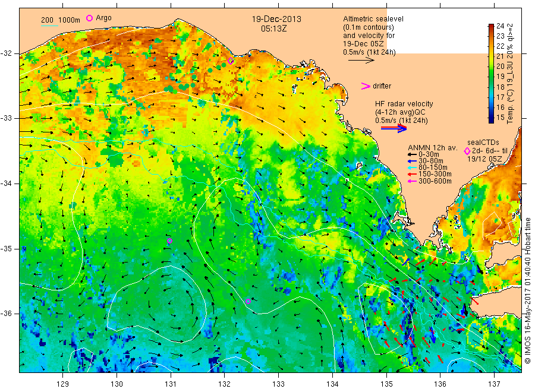Click the vertical IMOS copyright timestamp text
Image resolution: width=535 pixels, height=392 pixels.
tap(528, 291)
